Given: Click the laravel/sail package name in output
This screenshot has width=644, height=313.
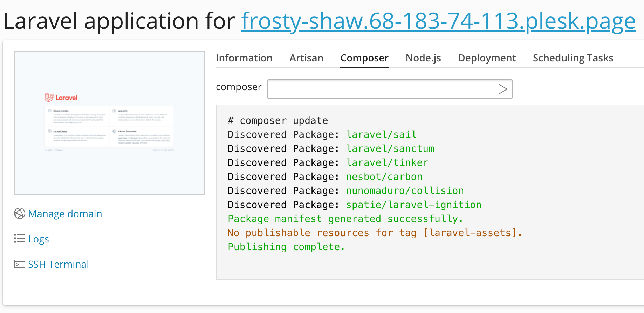Looking at the screenshot, I should (381, 134).
